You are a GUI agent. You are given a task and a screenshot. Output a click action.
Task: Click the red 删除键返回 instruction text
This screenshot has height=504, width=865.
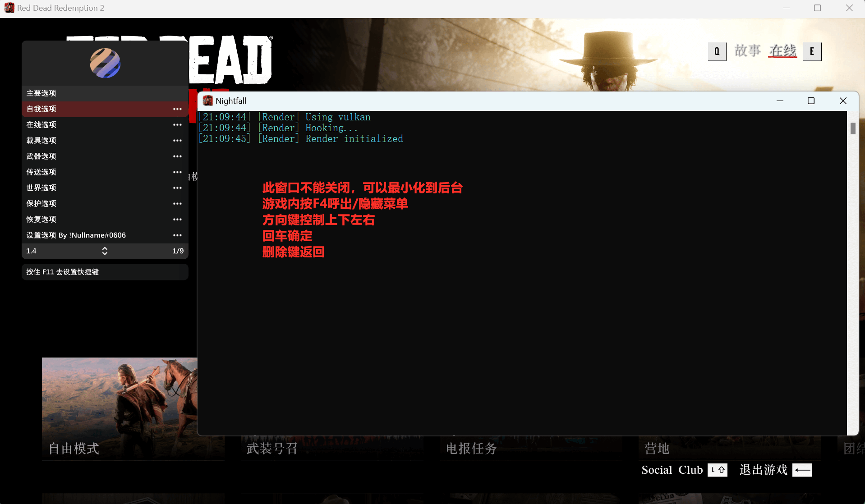pyautogui.click(x=294, y=252)
